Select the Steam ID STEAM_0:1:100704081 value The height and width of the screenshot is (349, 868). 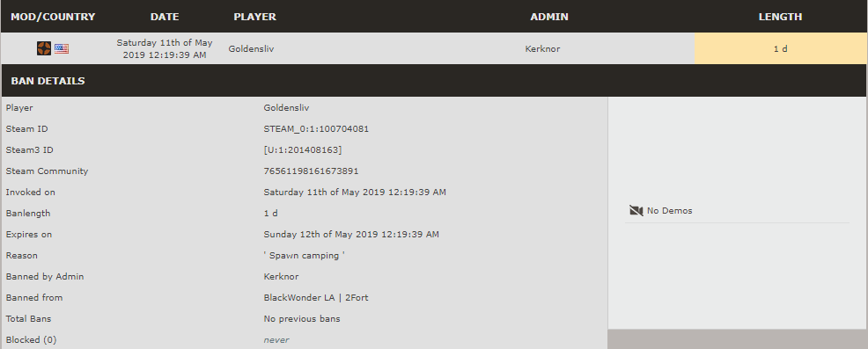pyautogui.click(x=316, y=129)
